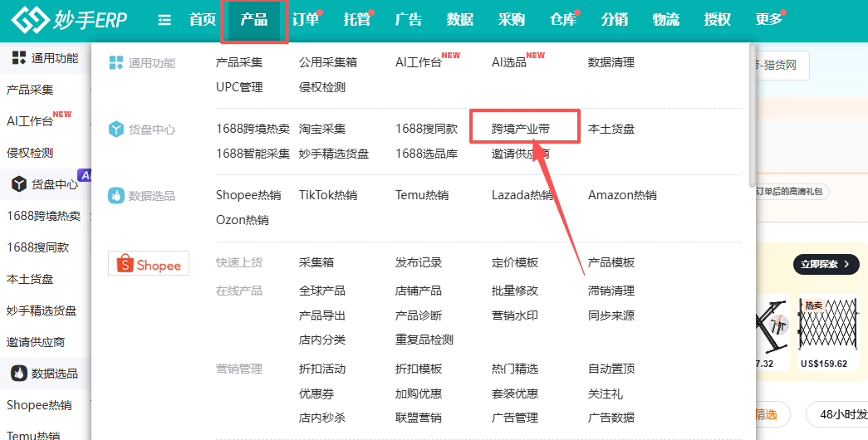Click the 通用功能 grid icon in sidebar
This screenshot has width=868, height=440.
point(19,57)
